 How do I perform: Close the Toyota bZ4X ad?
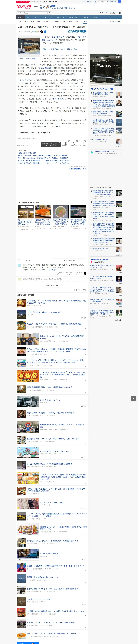[121, 55]
